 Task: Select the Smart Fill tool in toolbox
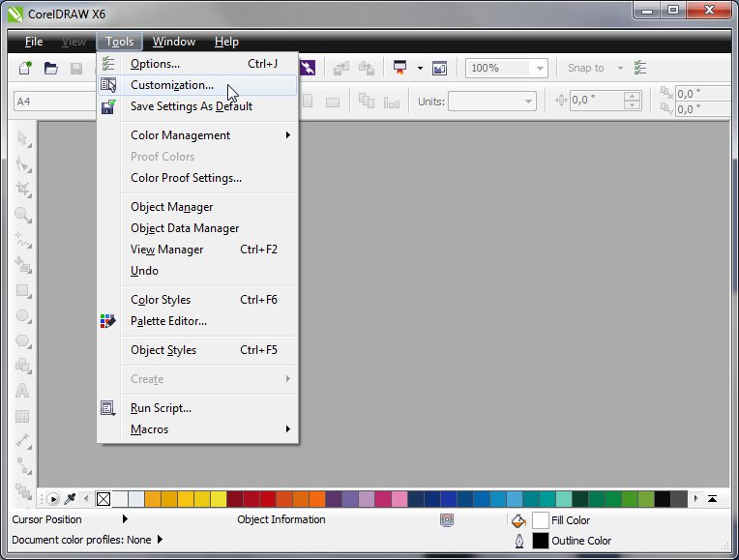[23, 265]
